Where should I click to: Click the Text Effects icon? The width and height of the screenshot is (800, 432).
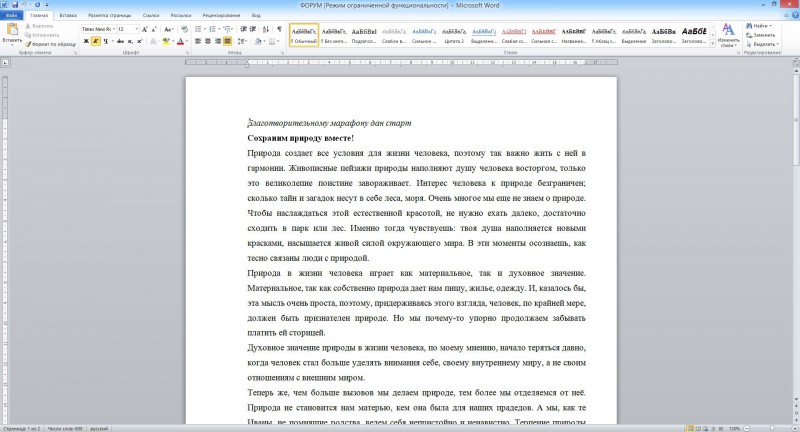[x=153, y=41]
